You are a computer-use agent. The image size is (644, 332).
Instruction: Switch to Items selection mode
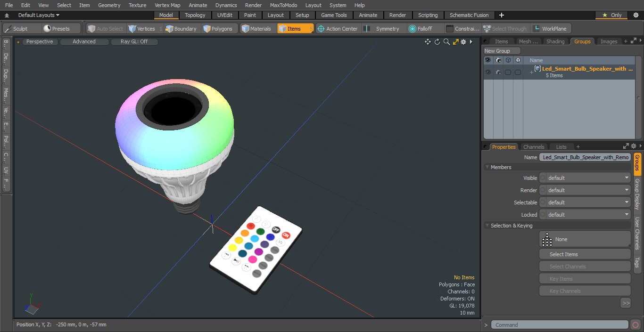click(295, 29)
